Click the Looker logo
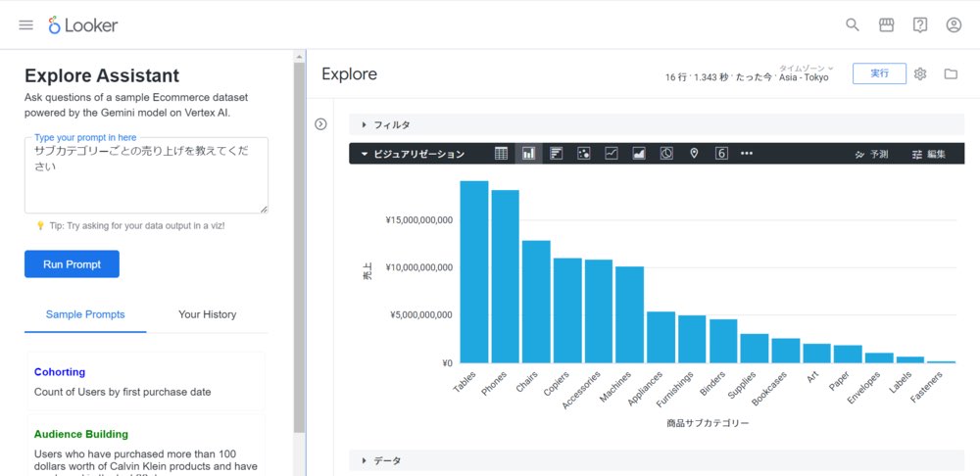980x476 pixels. tap(83, 25)
